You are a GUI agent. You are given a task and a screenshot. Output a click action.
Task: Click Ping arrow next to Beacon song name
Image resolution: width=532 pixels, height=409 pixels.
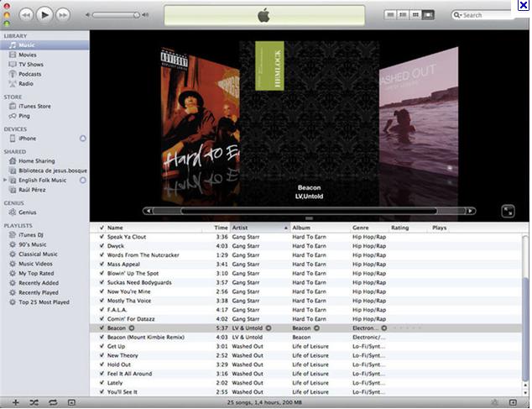pyautogui.click(x=132, y=328)
